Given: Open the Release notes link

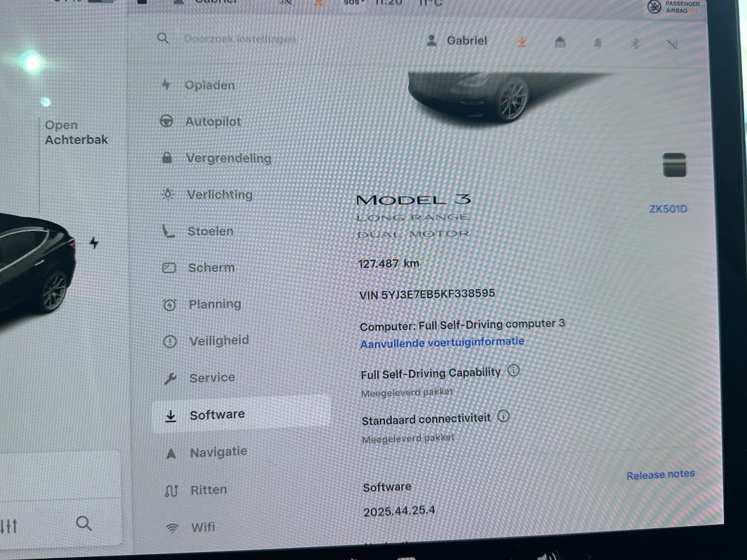Looking at the screenshot, I should point(660,475).
